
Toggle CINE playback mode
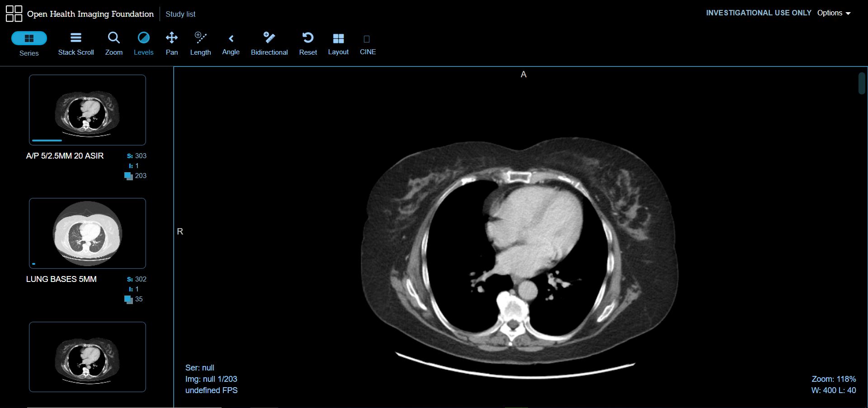pyautogui.click(x=368, y=44)
